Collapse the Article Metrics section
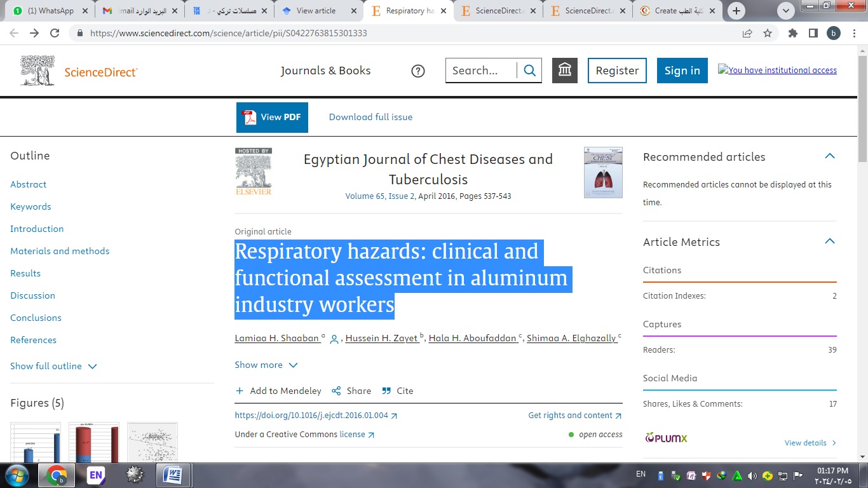The width and height of the screenshot is (868, 488). (830, 241)
